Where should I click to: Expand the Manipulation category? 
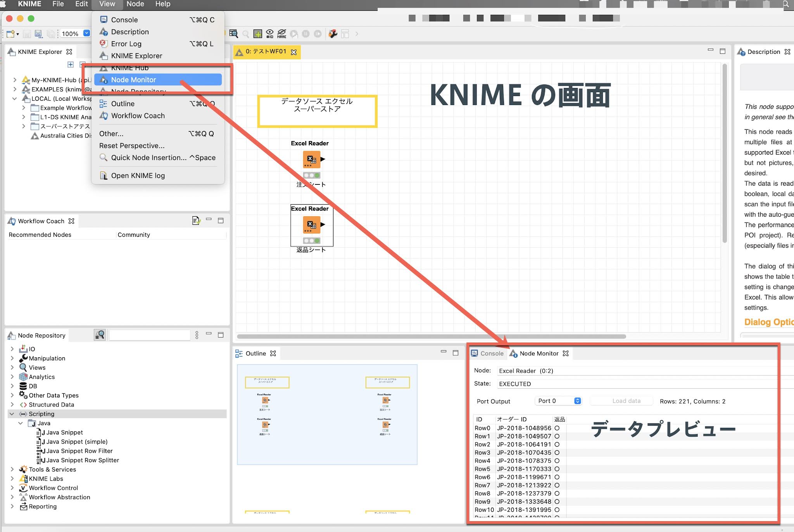click(12, 358)
